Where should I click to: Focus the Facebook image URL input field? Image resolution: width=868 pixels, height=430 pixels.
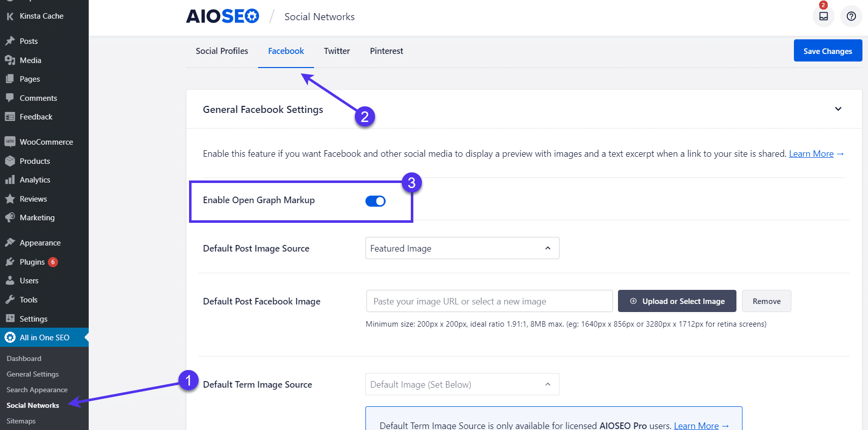pyautogui.click(x=489, y=301)
